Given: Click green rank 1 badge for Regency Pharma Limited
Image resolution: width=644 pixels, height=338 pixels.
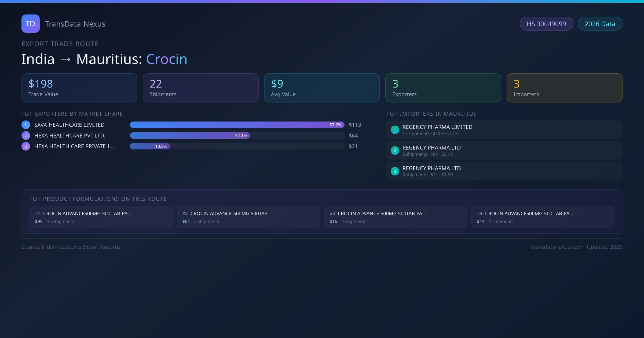Looking at the screenshot, I should click(395, 130).
